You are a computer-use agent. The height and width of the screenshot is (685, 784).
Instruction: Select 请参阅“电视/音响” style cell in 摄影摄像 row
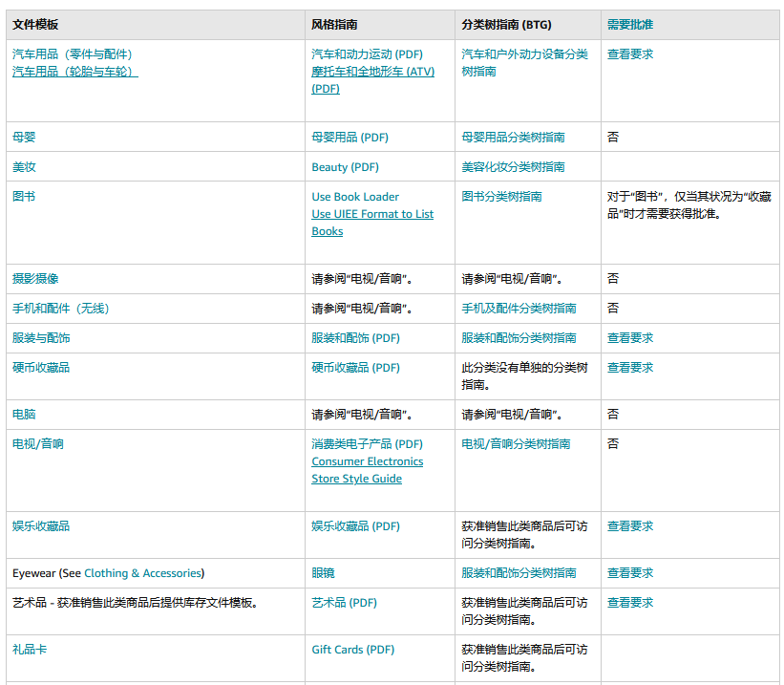pyautogui.click(x=362, y=279)
